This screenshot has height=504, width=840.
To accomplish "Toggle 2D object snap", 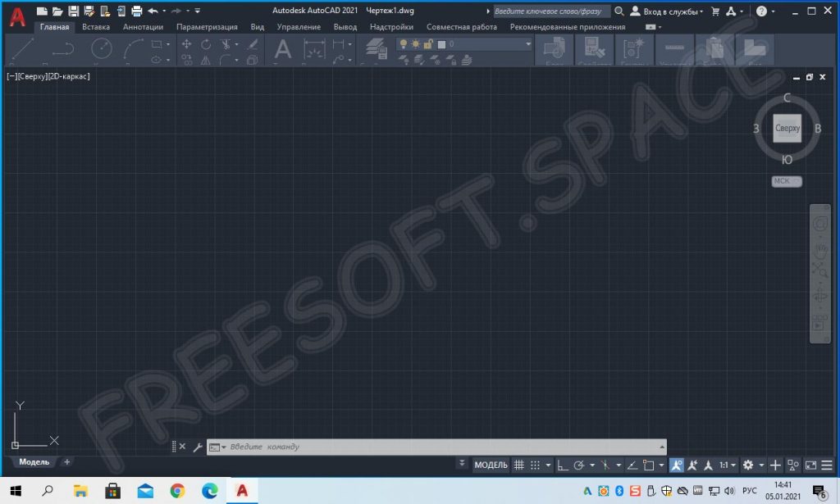I will (x=648, y=465).
